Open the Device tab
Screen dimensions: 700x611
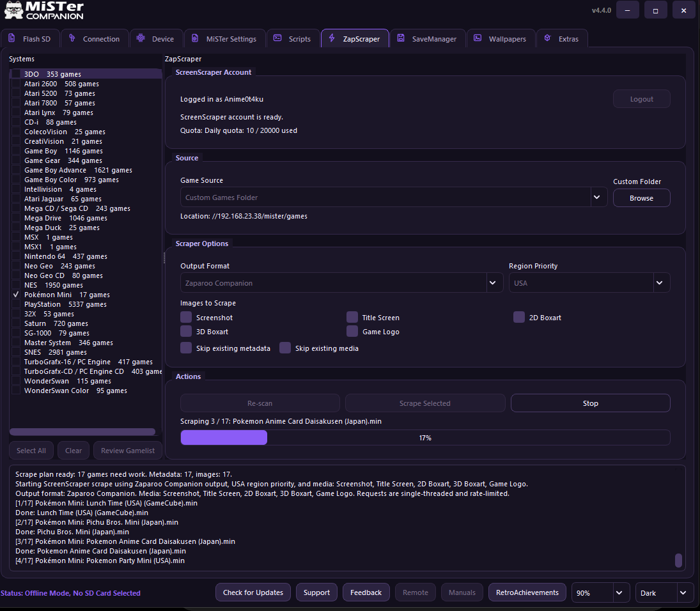point(156,38)
